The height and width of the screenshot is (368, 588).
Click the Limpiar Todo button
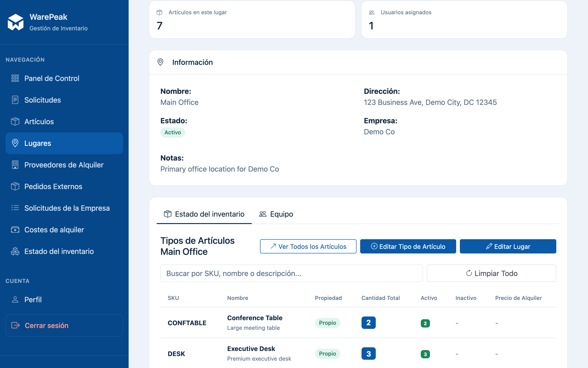click(491, 273)
